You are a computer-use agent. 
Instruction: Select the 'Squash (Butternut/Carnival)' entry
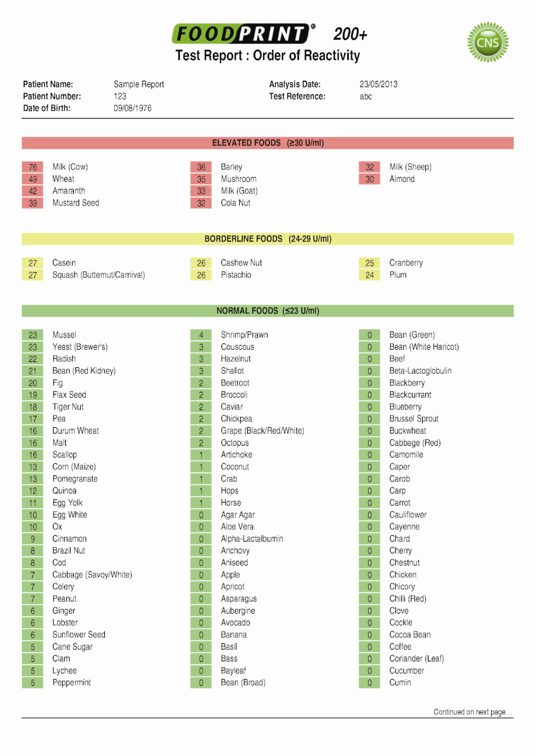coord(98,275)
